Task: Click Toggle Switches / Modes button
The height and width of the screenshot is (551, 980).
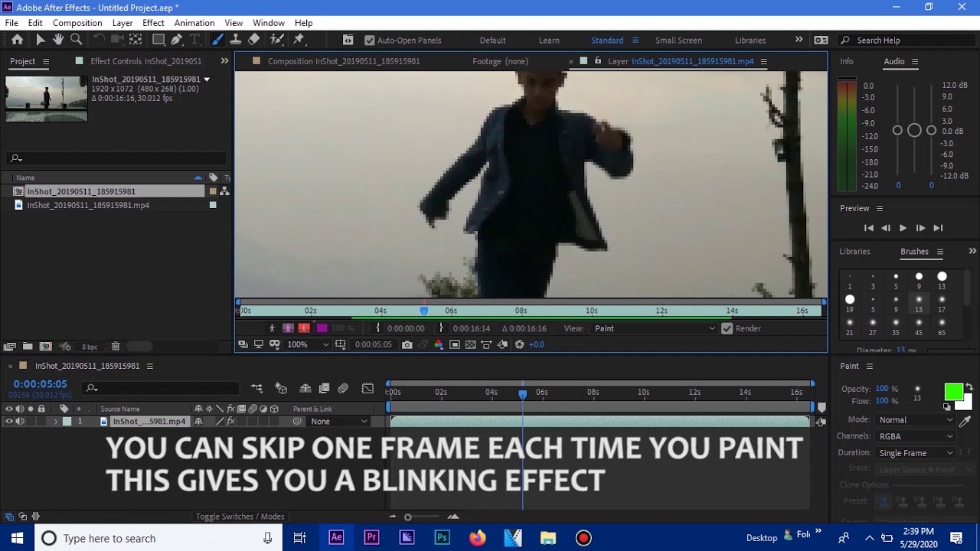Action: [240, 517]
